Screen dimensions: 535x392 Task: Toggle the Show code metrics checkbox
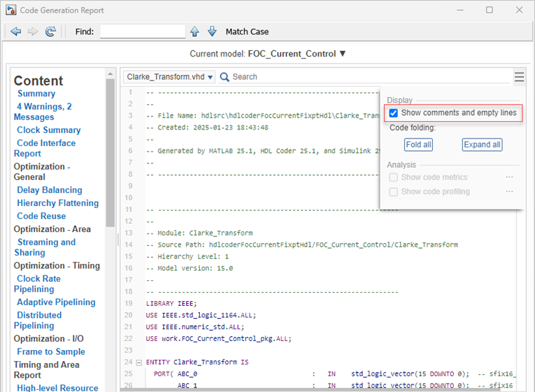click(393, 177)
